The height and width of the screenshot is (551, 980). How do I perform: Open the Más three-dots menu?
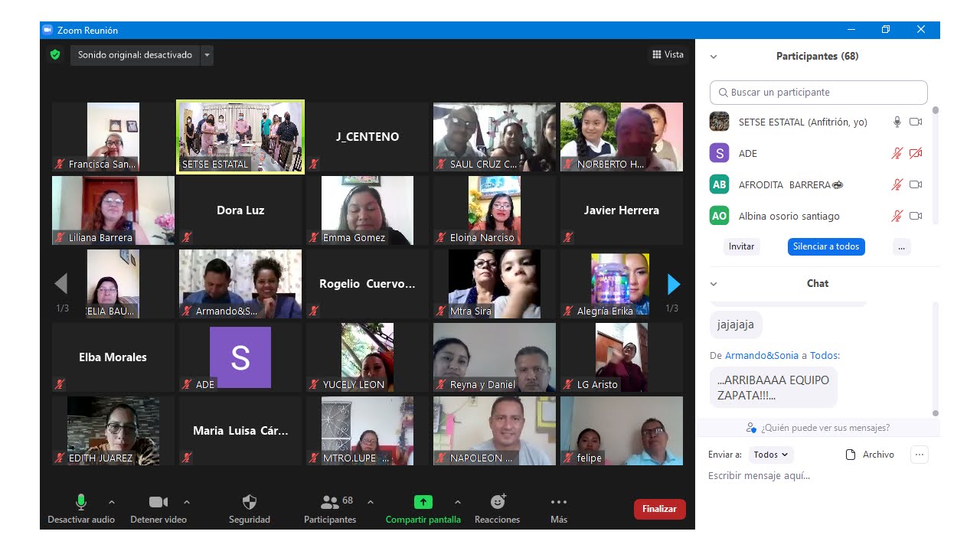[559, 502]
